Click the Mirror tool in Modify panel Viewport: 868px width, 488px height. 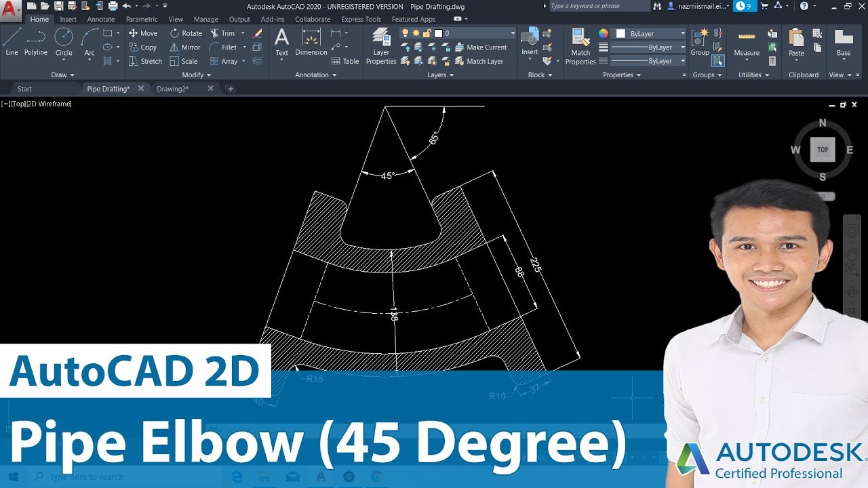click(185, 47)
